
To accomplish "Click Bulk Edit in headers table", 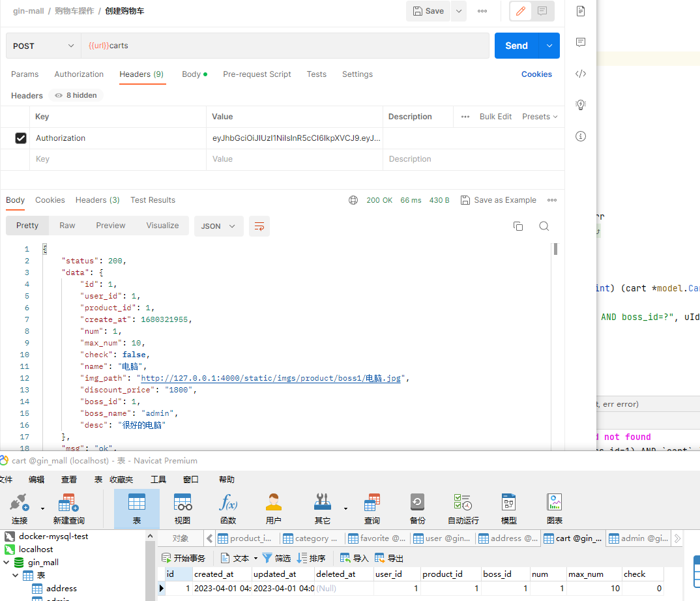I will pos(495,117).
